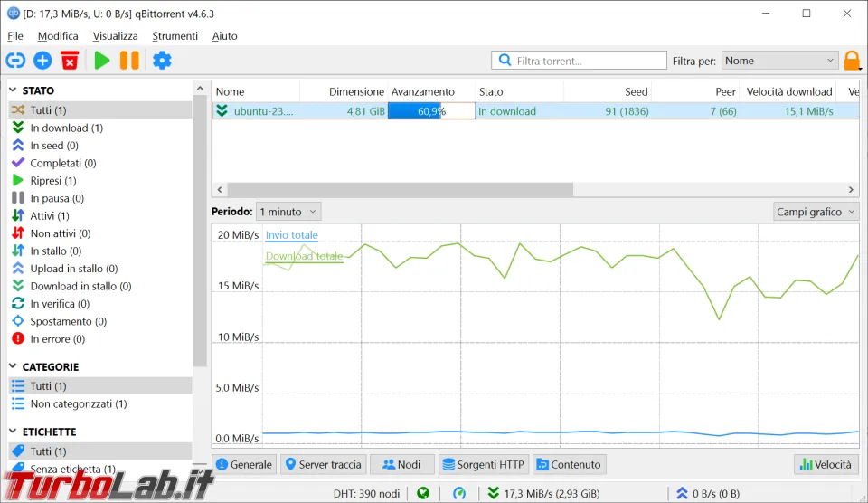Select the In errore (0) filter
Screen dimensions: 868x503
coord(100,339)
